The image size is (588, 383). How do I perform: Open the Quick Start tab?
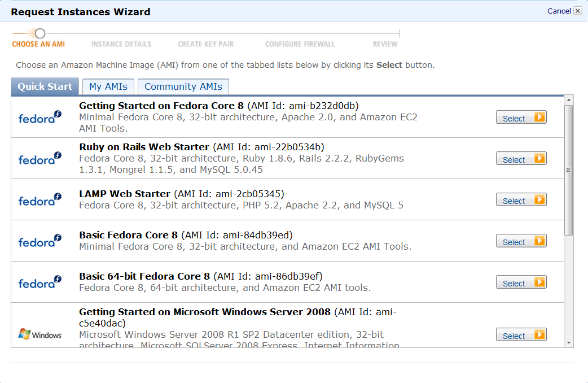click(45, 86)
